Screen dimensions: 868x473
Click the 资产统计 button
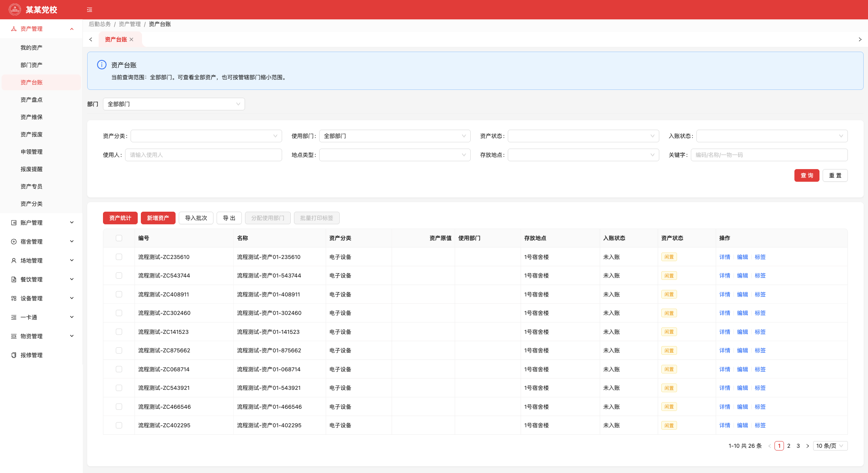(120, 218)
